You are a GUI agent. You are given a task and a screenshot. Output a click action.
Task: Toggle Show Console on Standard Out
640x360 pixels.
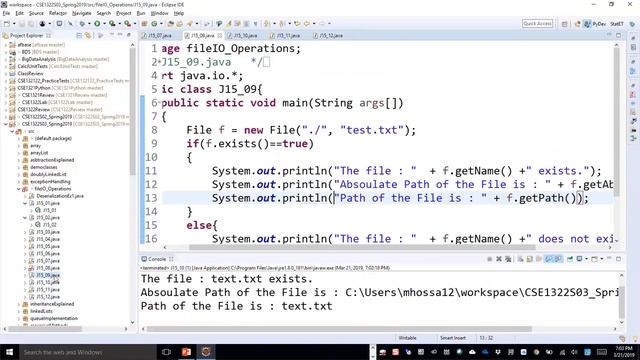pyautogui.click(x=549, y=259)
